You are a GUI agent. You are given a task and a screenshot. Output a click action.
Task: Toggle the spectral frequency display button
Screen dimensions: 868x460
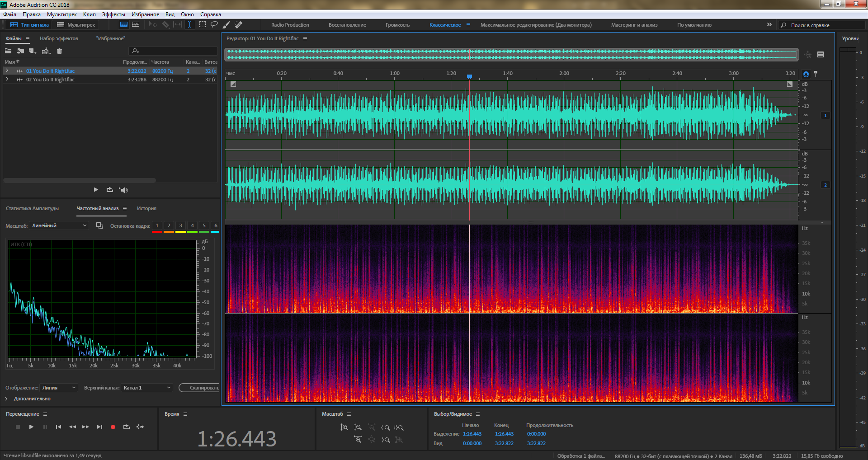123,25
